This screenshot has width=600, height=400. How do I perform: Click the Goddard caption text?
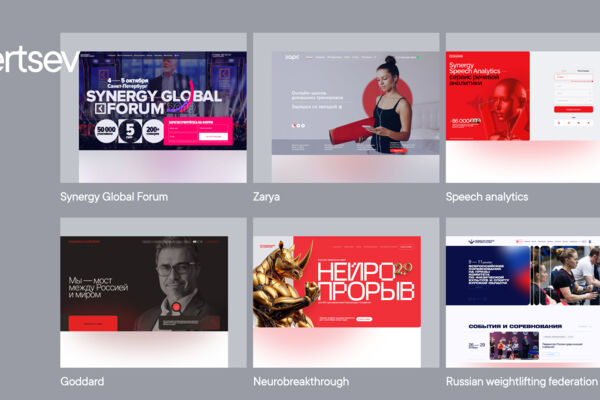pyautogui.click(x=82, y=382)
